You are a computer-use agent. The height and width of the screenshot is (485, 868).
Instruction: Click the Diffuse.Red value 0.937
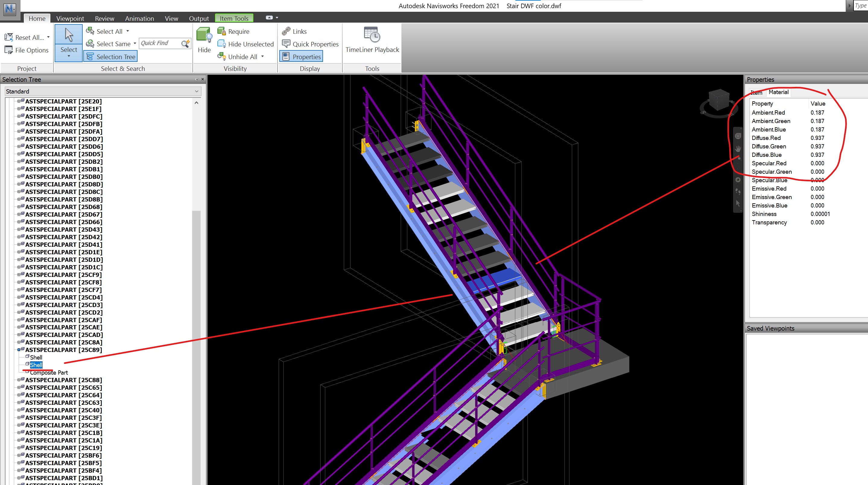pyautogui.click(x=817, y=138)
